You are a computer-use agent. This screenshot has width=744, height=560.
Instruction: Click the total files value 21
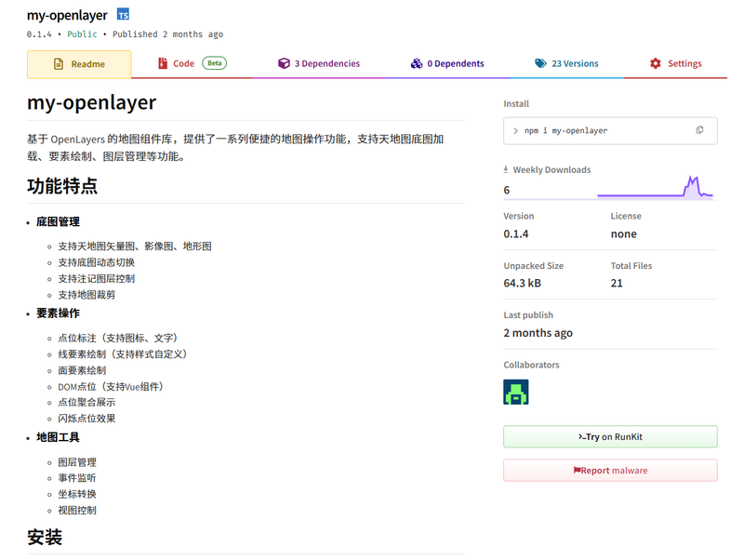click(617, 284)
